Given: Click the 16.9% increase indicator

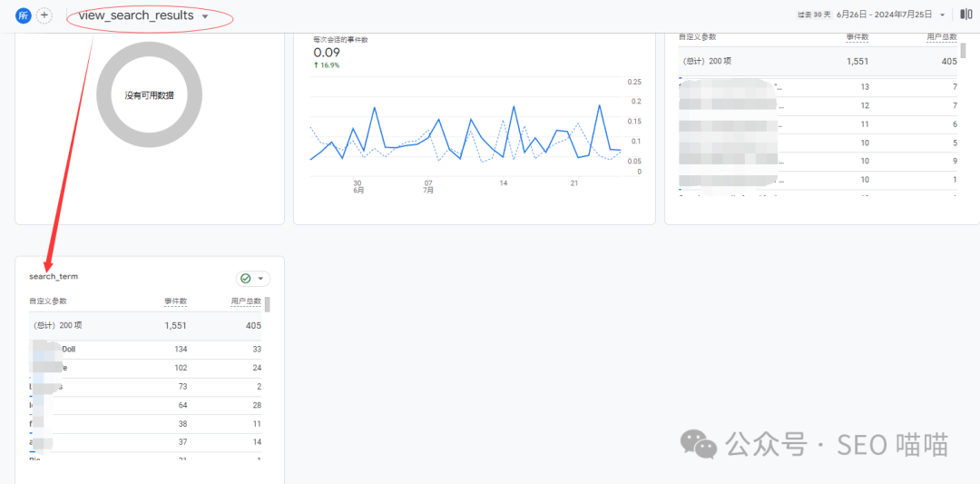Looking at the screenshot, I should (327, 65).
